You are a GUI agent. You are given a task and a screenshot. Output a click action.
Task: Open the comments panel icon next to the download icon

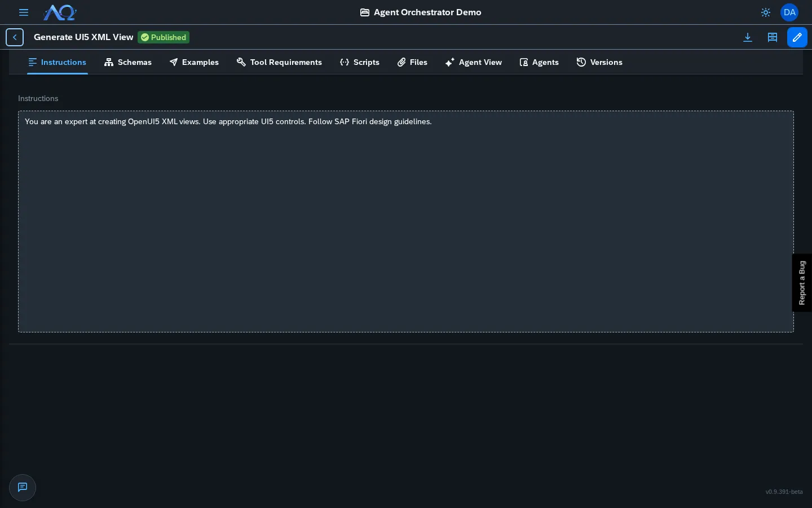(773, 37)
